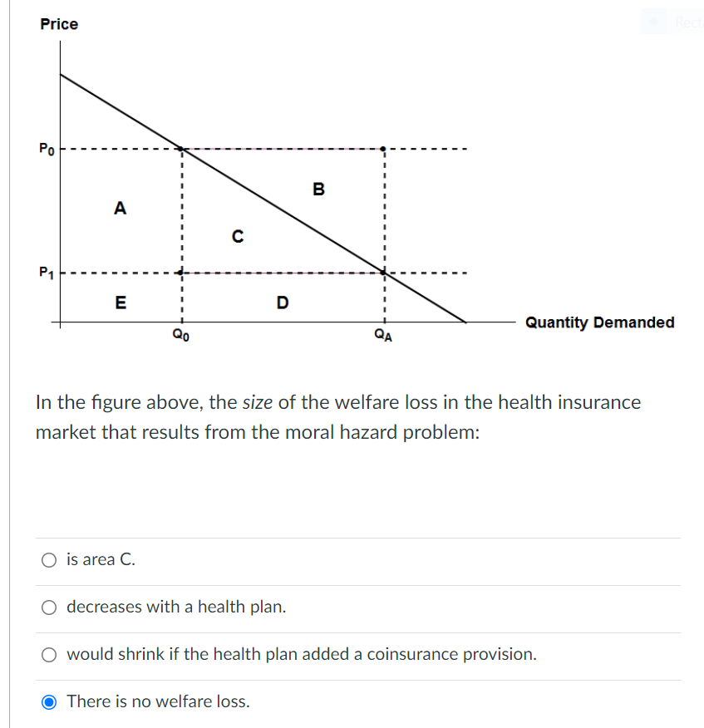This screenshot has height=728, width=704.
Task: Choose the coinsurance provision answer option
Action: click(x=48, y=654)
